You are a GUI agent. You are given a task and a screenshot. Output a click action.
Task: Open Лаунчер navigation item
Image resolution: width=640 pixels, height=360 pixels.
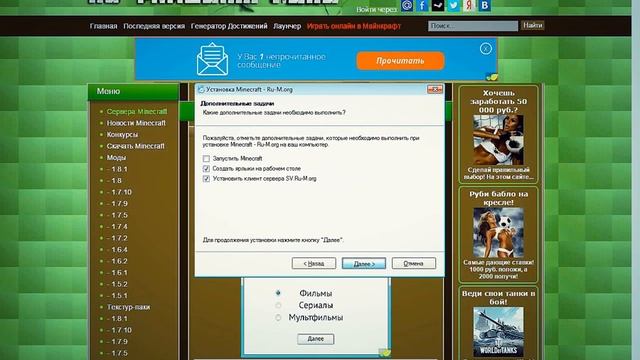coord(287,26)
